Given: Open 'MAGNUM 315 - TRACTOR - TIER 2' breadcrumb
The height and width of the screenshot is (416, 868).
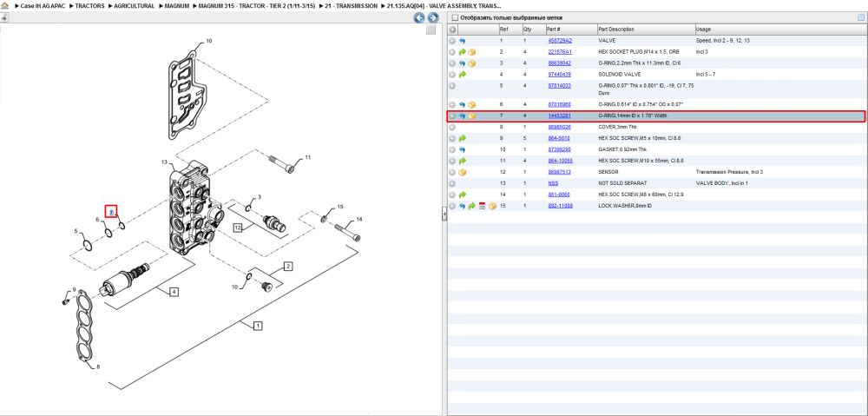Looking at the screenshot, I should [256, 5].
